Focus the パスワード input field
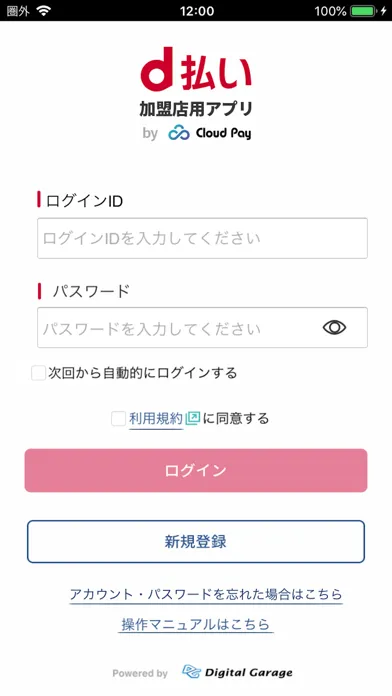392x696 pixels. click(x=202, y=328)
